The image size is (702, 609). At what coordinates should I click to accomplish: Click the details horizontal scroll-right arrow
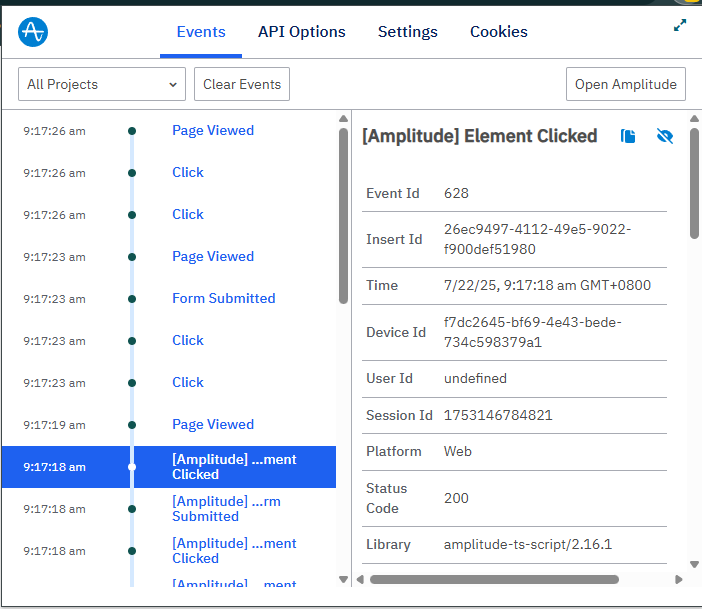679,579
